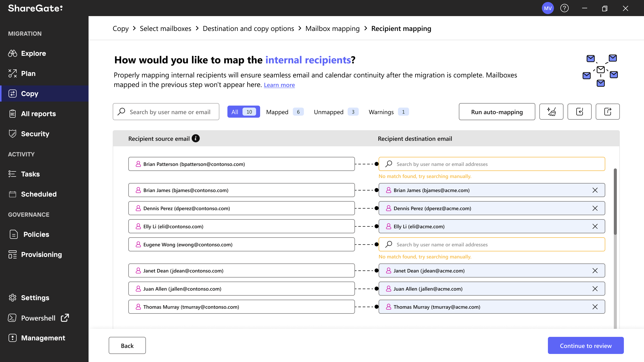Click the export mappings icon button

[608, 112]
